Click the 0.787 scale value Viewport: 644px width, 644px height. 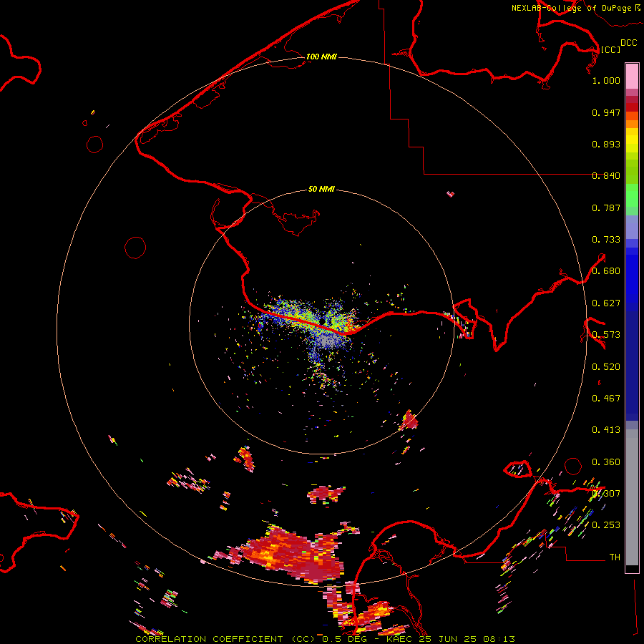[606, 208]
